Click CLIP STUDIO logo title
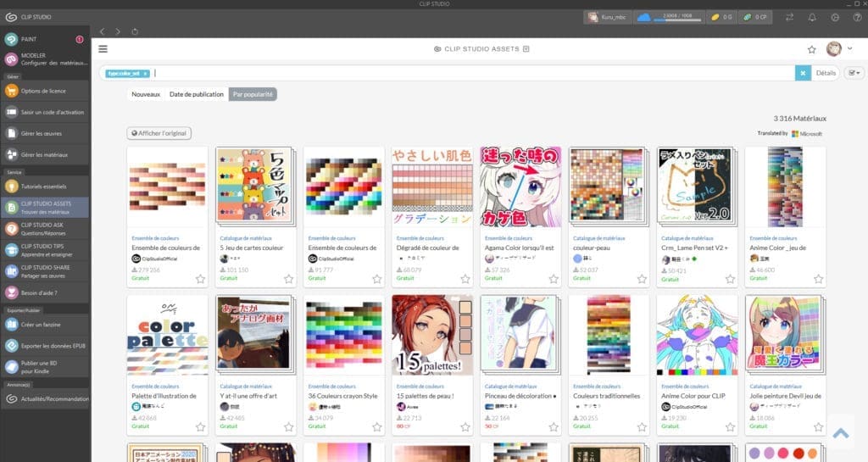Screen dimensions: 868x462 click(x=29, y=17)
